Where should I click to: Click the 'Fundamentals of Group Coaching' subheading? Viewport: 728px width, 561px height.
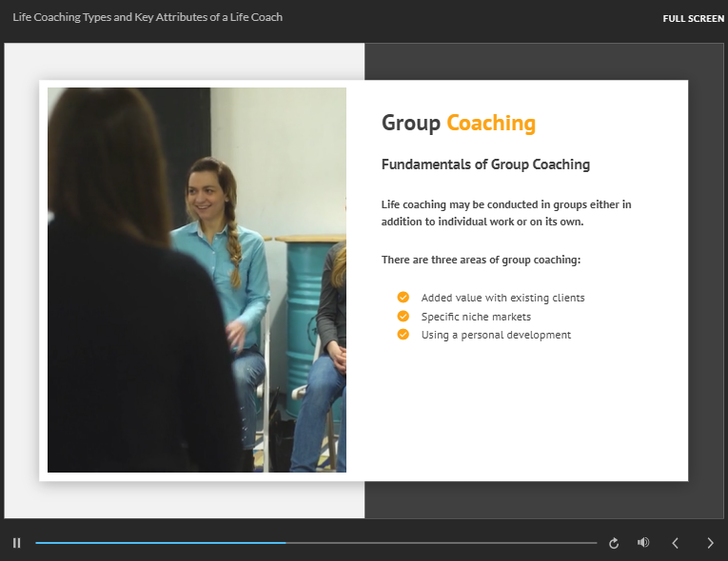(x=485, y=164)
